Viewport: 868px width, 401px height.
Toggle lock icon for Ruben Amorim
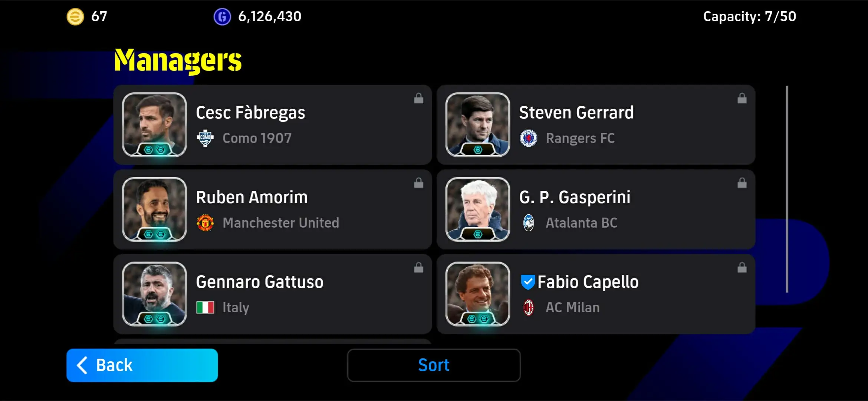[x=418, y=183]
